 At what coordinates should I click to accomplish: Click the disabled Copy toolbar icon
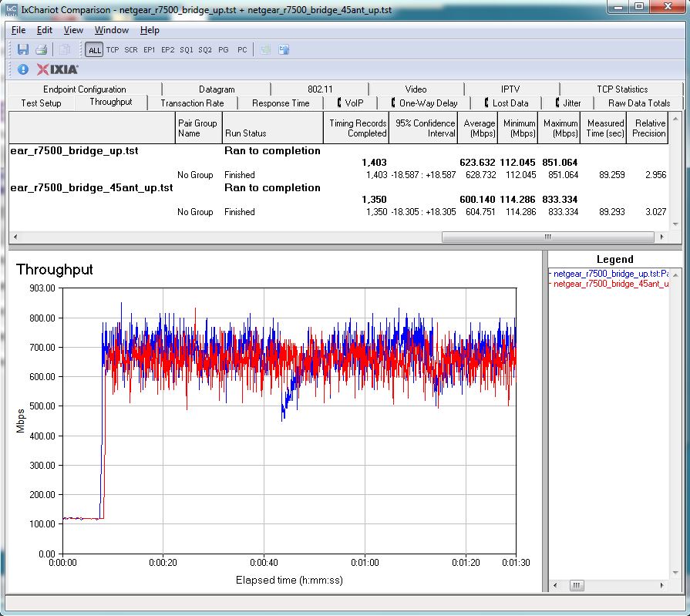click(64, 49)
